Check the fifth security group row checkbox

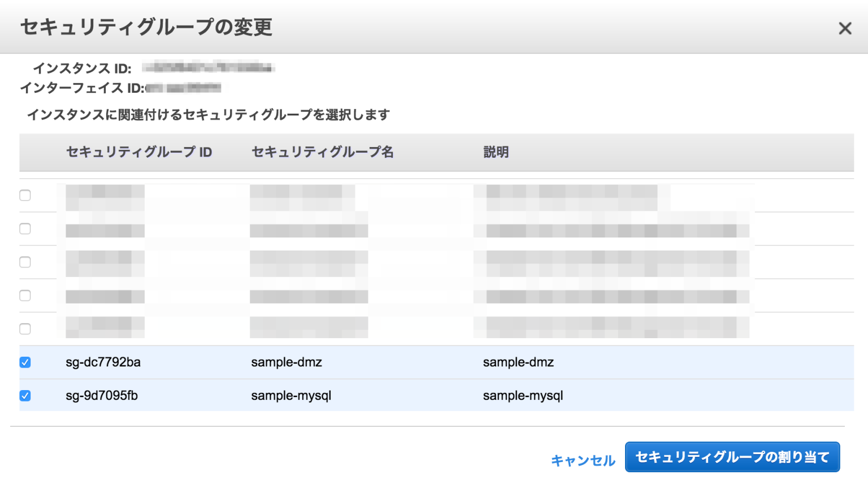coord(25,329)
